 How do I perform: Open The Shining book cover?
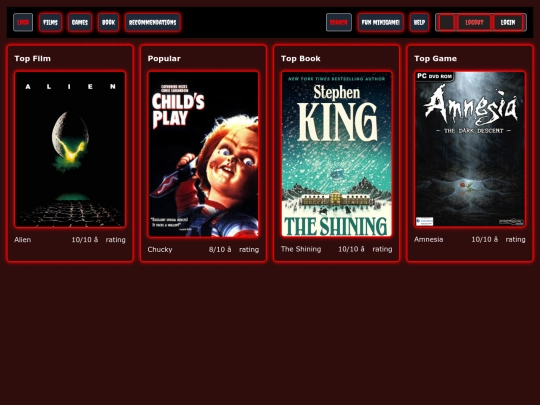tap(336, 154)
